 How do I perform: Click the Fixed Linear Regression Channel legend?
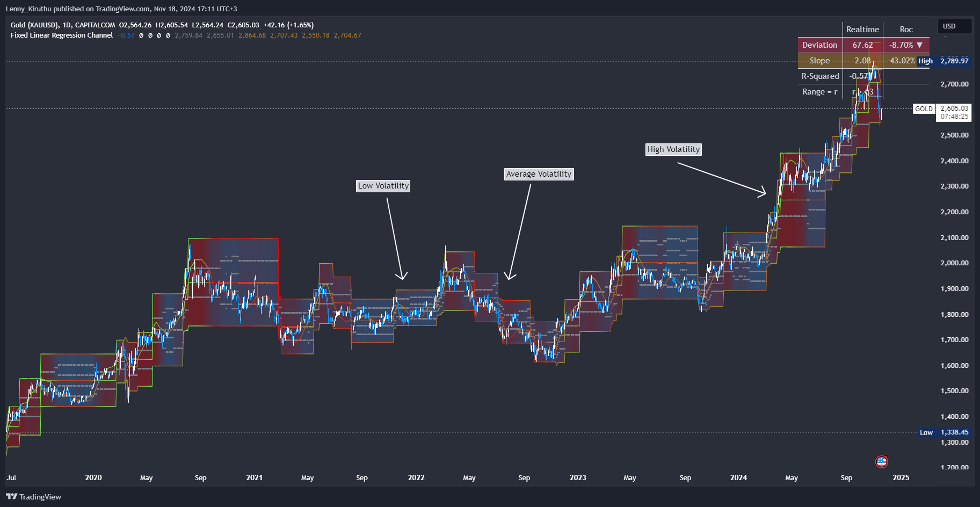tap(62, 35)
